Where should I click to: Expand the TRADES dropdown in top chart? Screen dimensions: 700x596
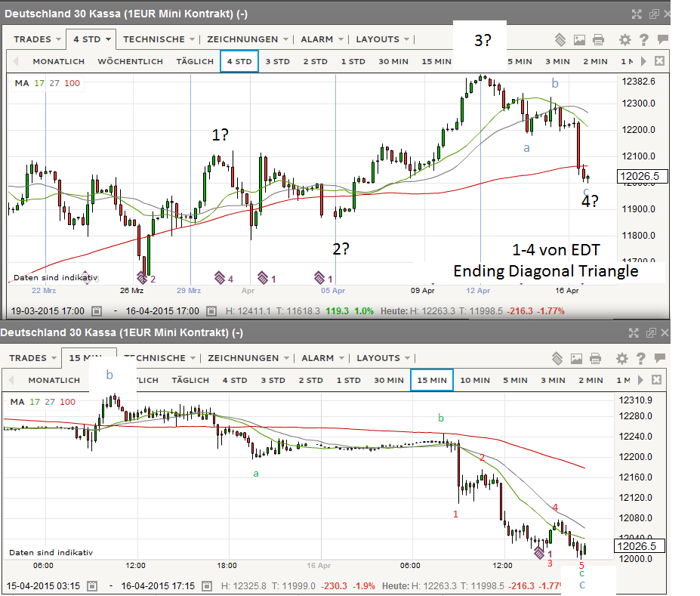pyautogui.click(x=36, y=39)
